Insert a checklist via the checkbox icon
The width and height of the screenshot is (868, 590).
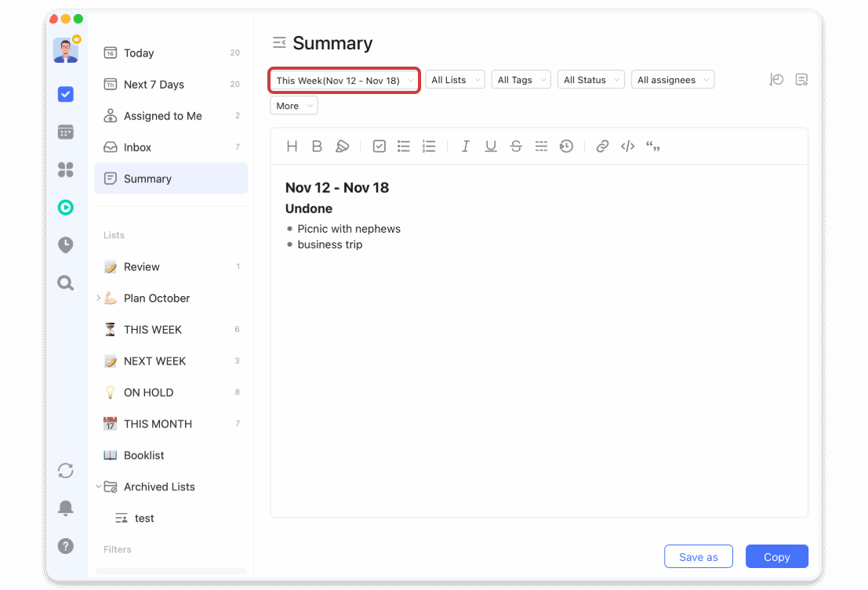(379, 146)
